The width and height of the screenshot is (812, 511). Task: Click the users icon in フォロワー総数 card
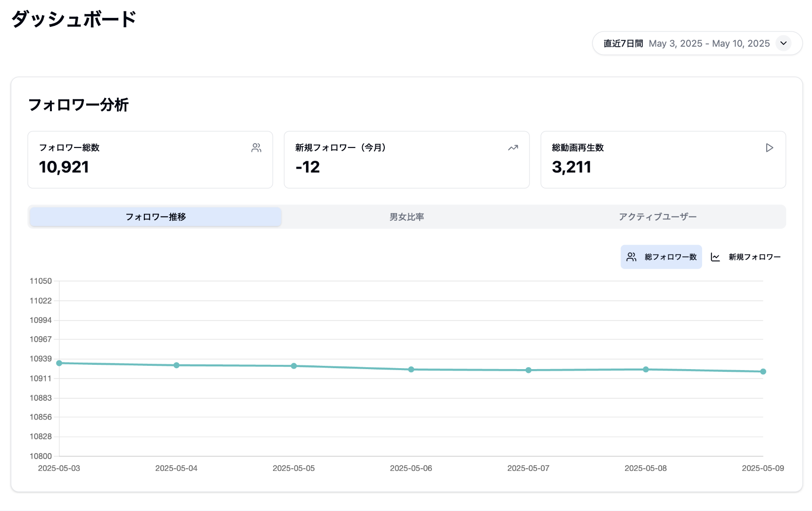tap(256, 148)
